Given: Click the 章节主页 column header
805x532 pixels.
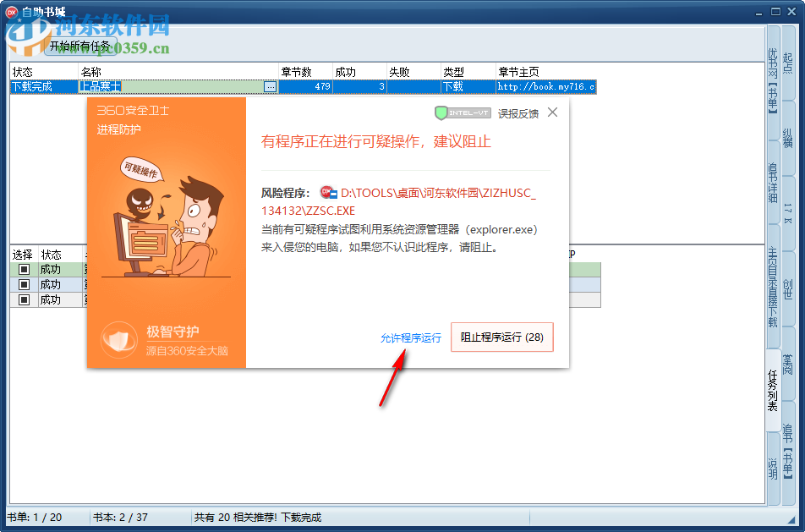Looking at the screenshot, I should point(545,72).
